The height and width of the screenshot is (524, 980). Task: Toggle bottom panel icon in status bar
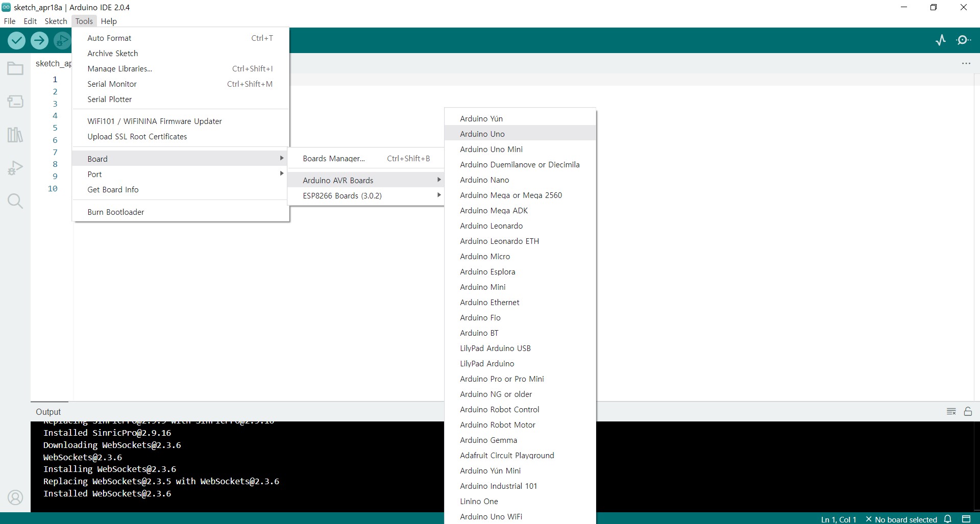click(x=966, y=519)
